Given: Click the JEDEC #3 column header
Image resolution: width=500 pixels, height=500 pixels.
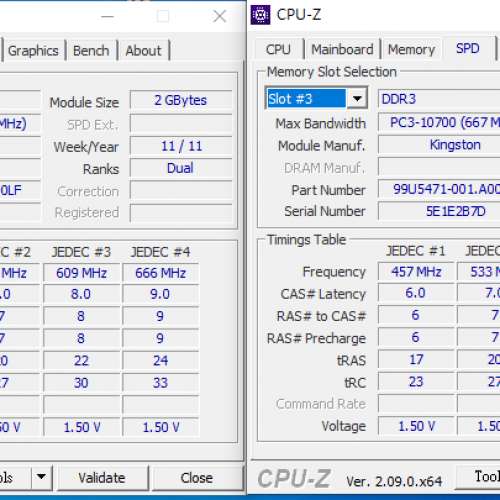Looking at the screenshot, I should pos(81,252).
